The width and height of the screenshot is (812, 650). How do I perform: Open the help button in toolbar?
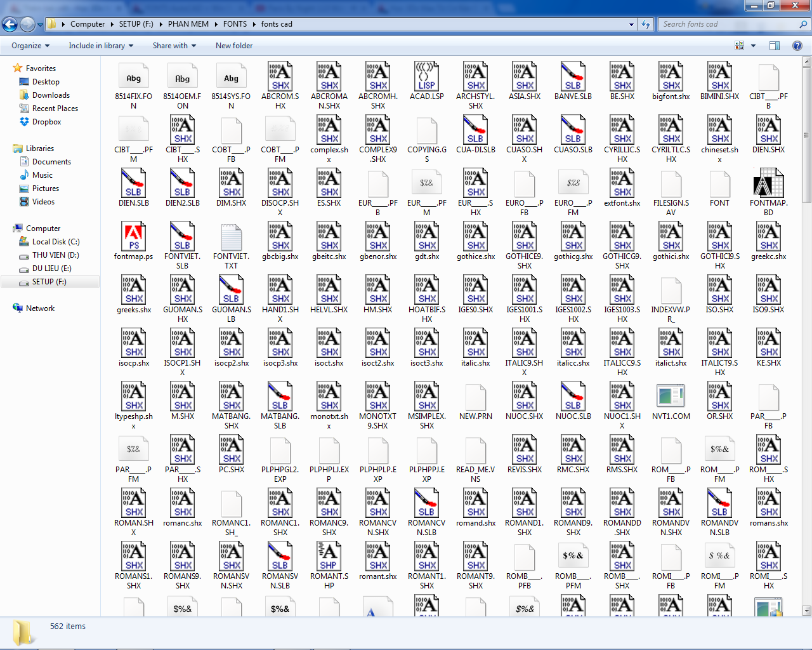pyautogui.click(x=797, y=46)
